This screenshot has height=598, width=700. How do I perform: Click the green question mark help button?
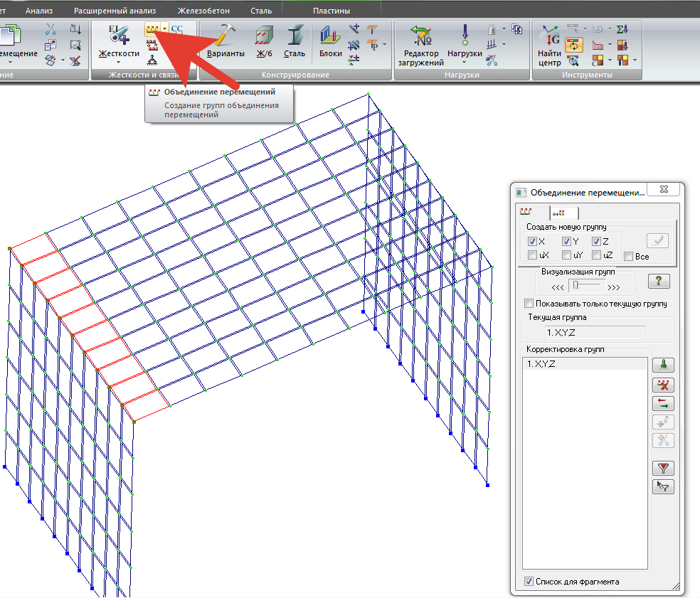[x=659, y=281]
